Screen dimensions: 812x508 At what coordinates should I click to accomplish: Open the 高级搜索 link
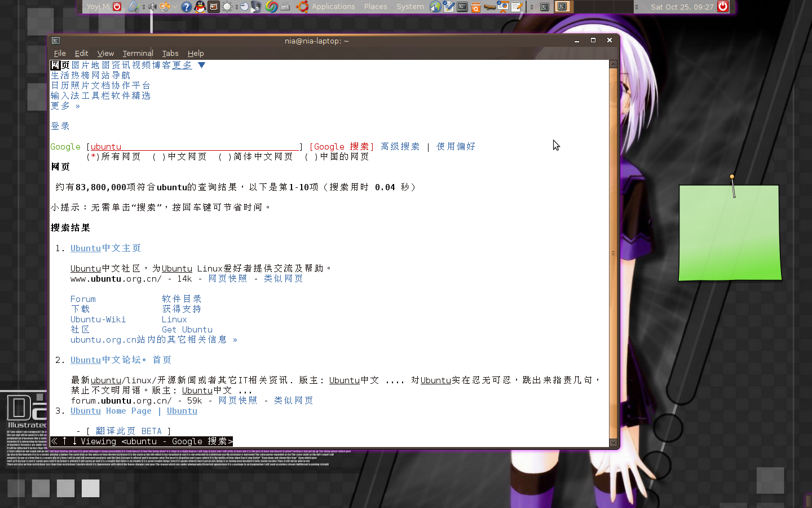pos(400,147)
